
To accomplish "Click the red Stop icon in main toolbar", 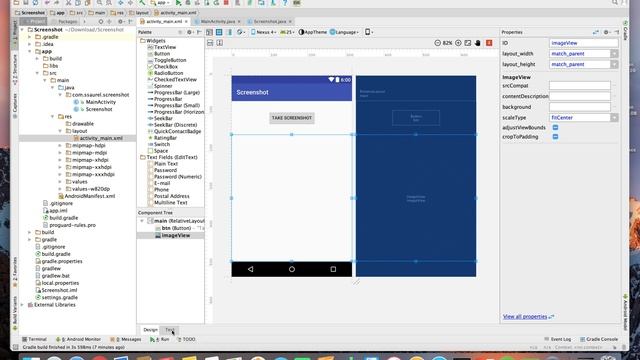I will tap(226, 3).
